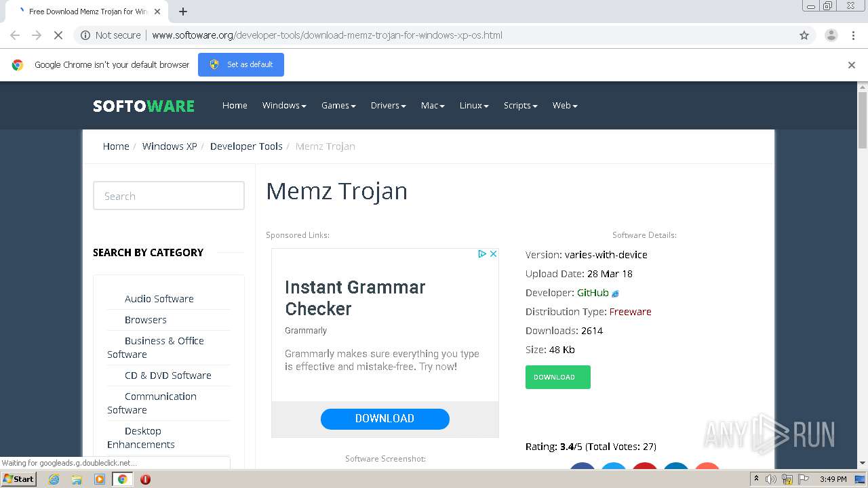The width and height of the screenshot is (868, 488).
Task: Open the Chrome profile avatar
Action: 831,35
